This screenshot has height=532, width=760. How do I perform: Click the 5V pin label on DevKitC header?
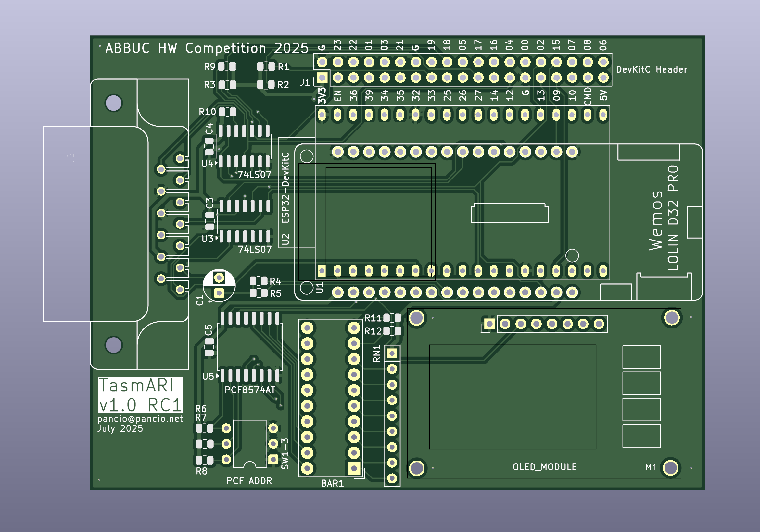pyautogui.click(x=603, y=96)
